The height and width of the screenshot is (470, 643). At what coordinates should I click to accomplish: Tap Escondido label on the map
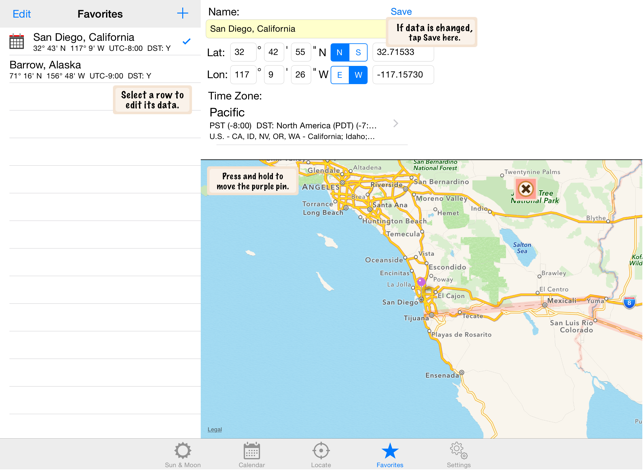[447, 267]
